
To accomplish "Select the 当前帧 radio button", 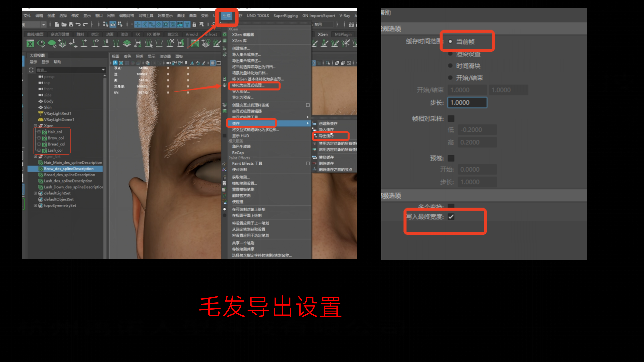I will click(x=450, y=41).
